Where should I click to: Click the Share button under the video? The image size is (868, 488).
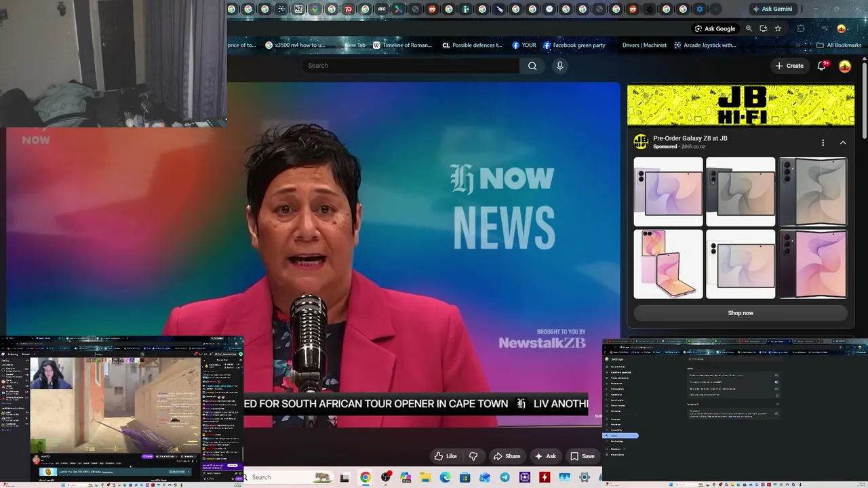tap(507, 456)
